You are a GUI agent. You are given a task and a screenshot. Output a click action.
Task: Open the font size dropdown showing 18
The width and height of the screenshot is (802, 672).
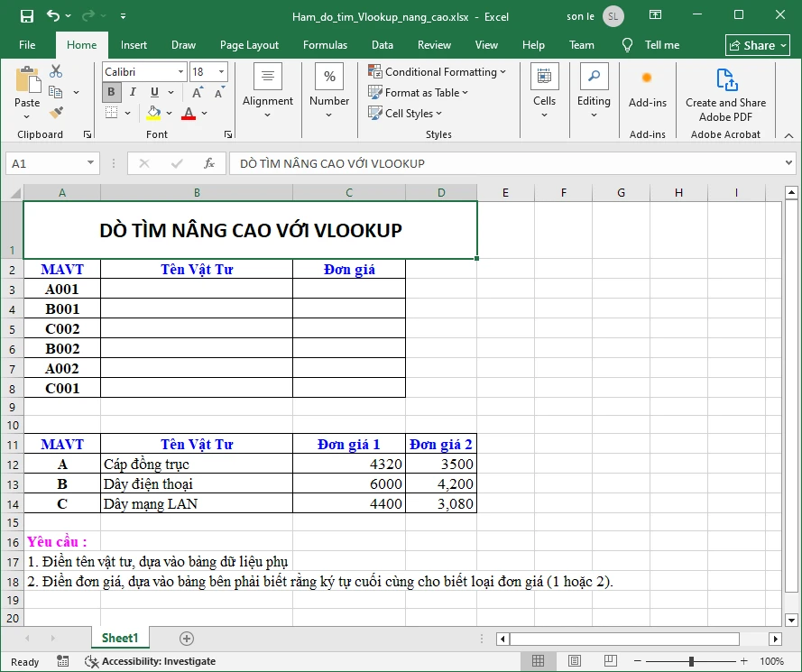[x=220, y=71]
